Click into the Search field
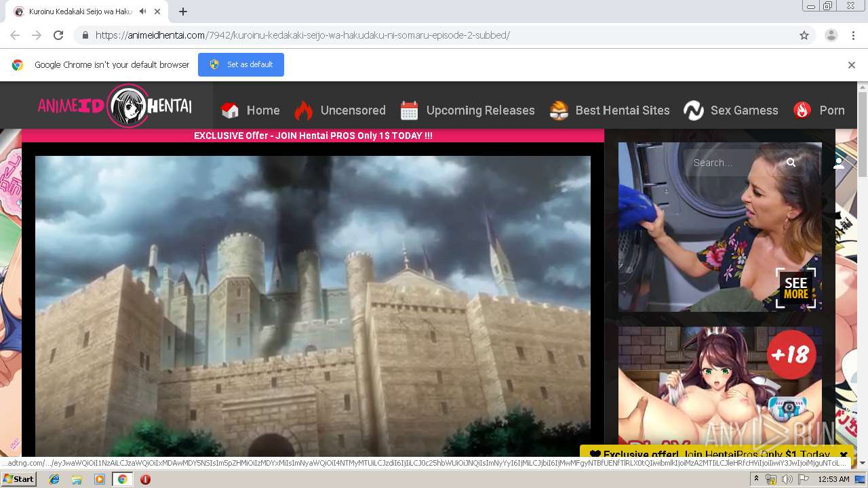 pyautogui.click(x=734, y=163)
